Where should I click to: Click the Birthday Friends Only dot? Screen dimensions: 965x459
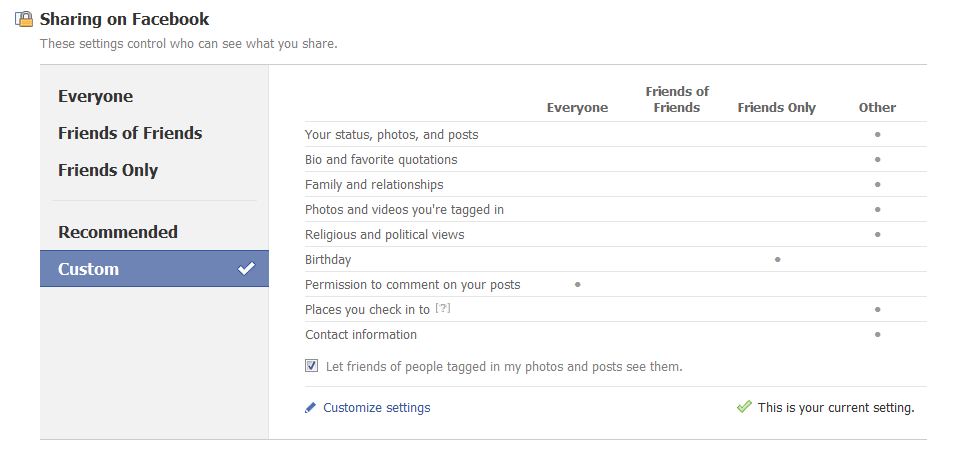[x=777, y=260]
